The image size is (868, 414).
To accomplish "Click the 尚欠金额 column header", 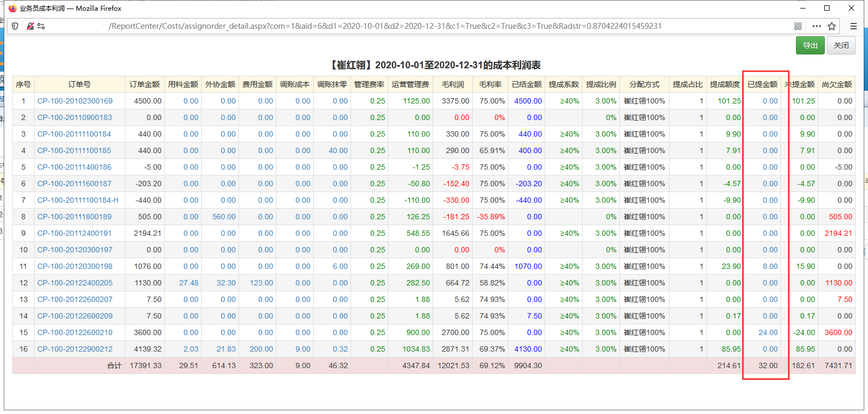I will tap(837, 84).
